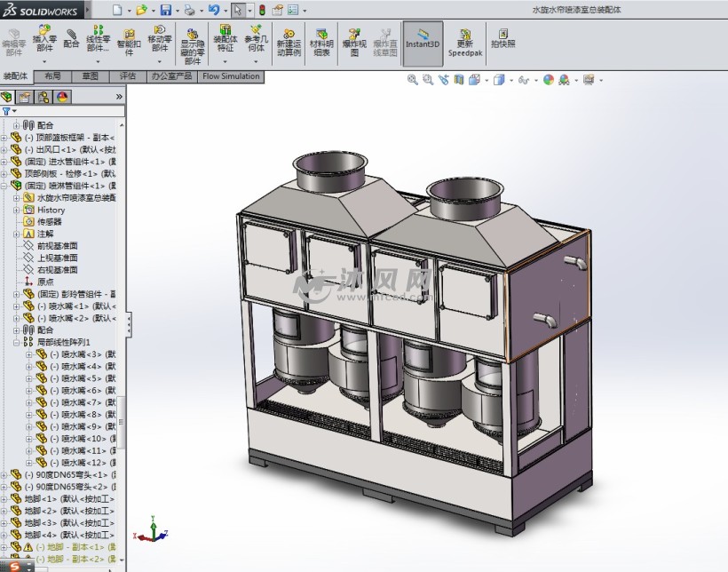Viewport: 728px width, 572px height.
Task: Click the Save icon in top toolbar
Action: (165, 11)
